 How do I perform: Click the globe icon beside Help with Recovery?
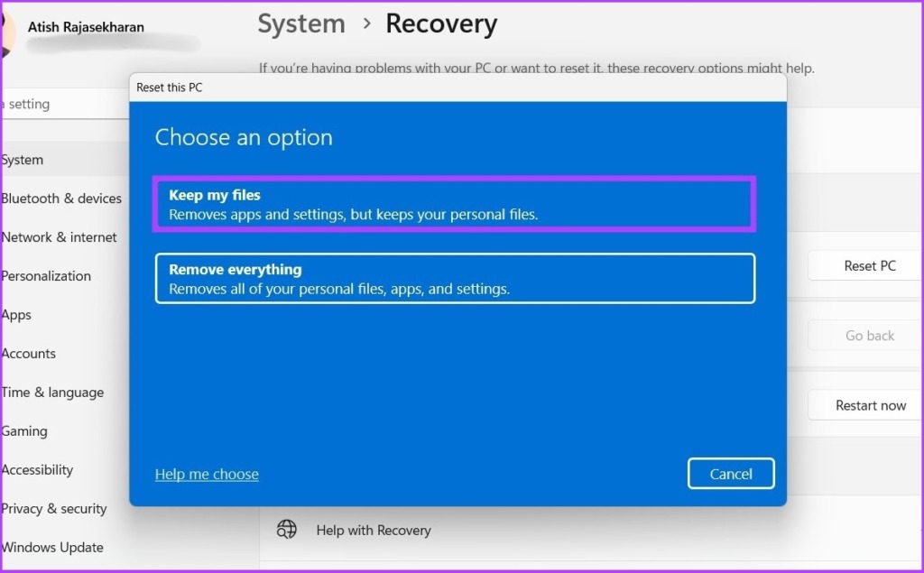coord(286,530)
